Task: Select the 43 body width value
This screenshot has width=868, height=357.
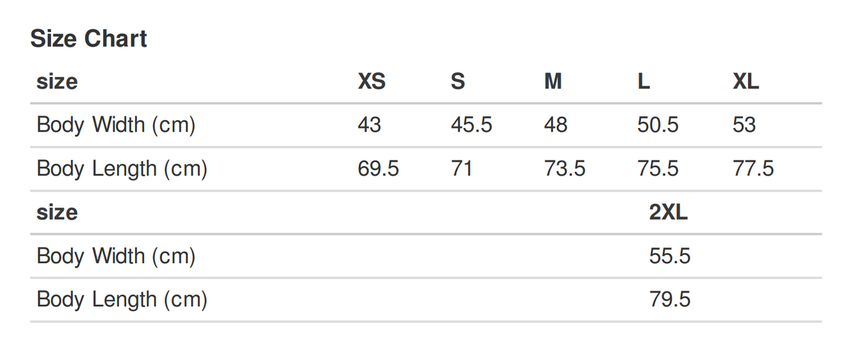Action: pyautogui.click(x=369, y=125)
